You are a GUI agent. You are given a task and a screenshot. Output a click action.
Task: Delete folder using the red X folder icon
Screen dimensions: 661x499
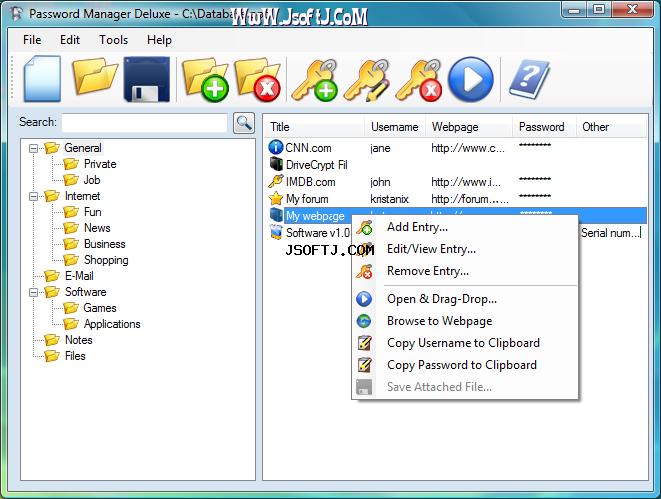[258, 79]
